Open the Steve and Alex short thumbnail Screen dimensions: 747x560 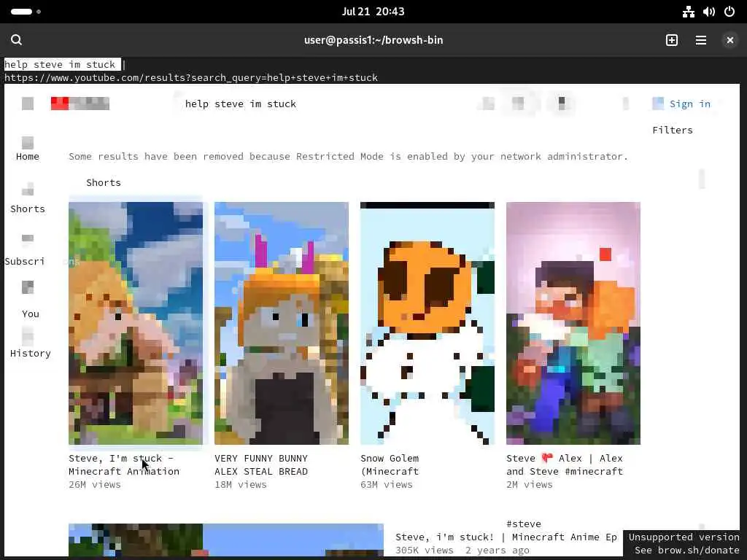(573, 323)
